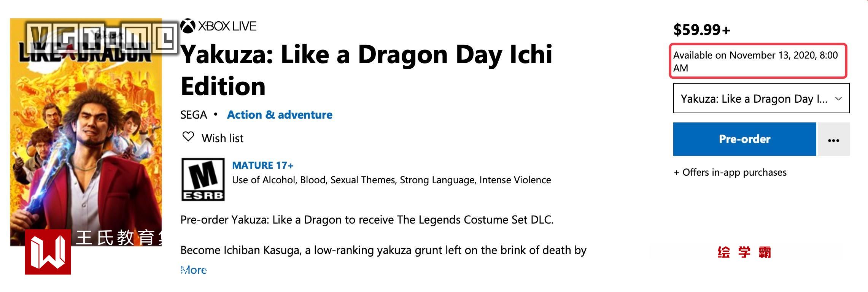Click the red W logo watermark

(x=48, y=252)
